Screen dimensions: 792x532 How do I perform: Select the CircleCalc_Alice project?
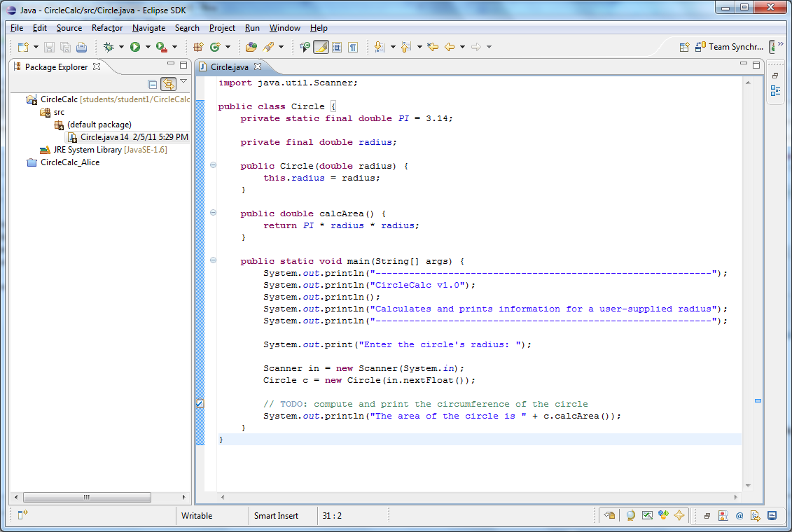coord(69,162)
